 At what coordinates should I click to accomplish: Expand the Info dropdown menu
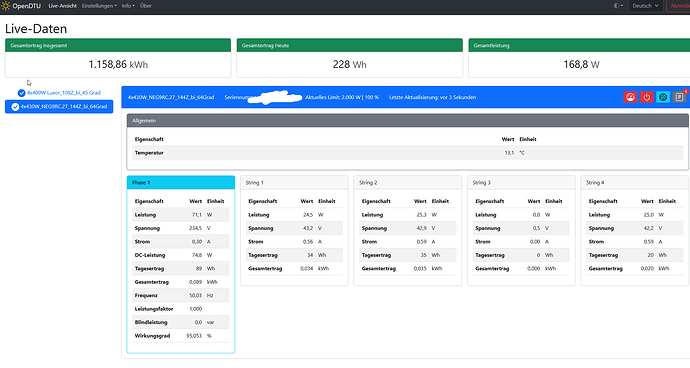click(128, 6)
